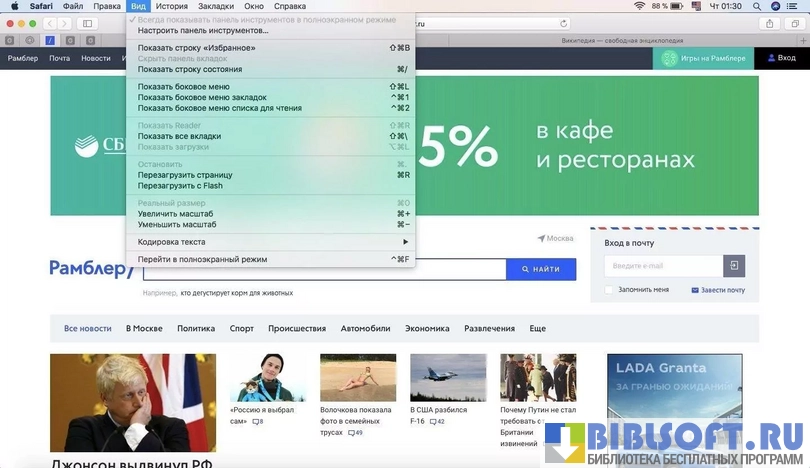Expand the «Кодировка текста» submenu

(x=272, y=242)
